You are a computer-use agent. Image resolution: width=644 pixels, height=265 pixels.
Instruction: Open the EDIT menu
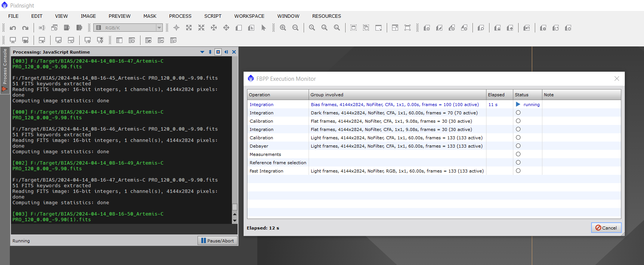[37, 16]
